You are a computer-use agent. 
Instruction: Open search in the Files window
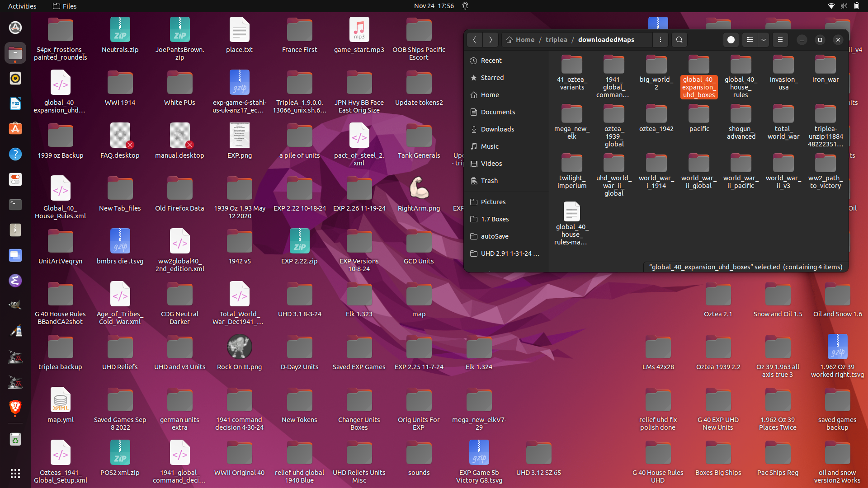click(x=679, y=40)
